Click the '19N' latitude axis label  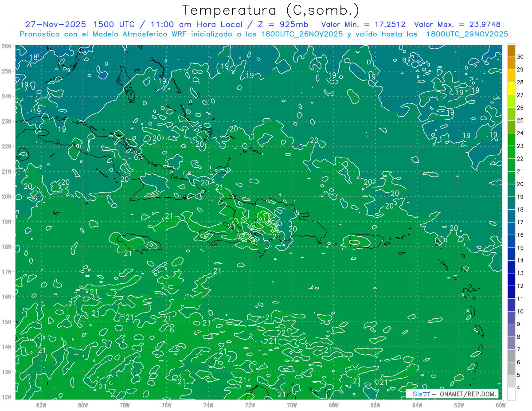(x=6, y=222)
